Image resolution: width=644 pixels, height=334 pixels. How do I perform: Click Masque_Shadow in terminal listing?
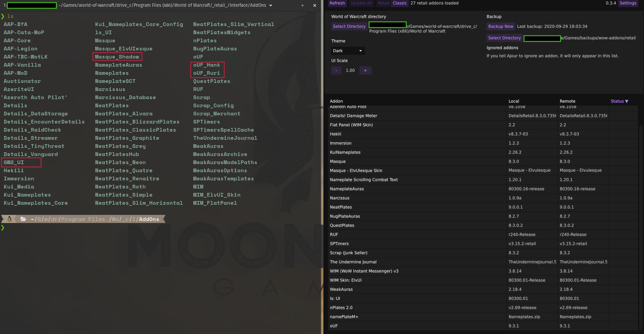117,57
